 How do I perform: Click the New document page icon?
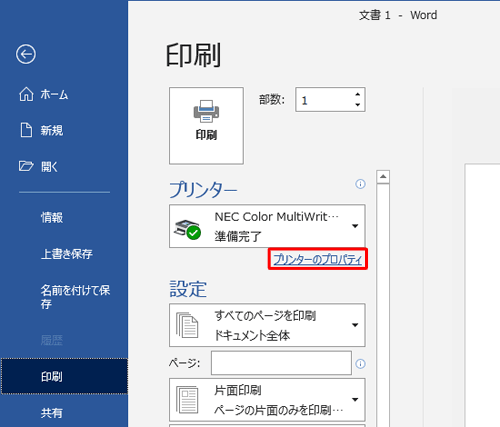(26, 130)
